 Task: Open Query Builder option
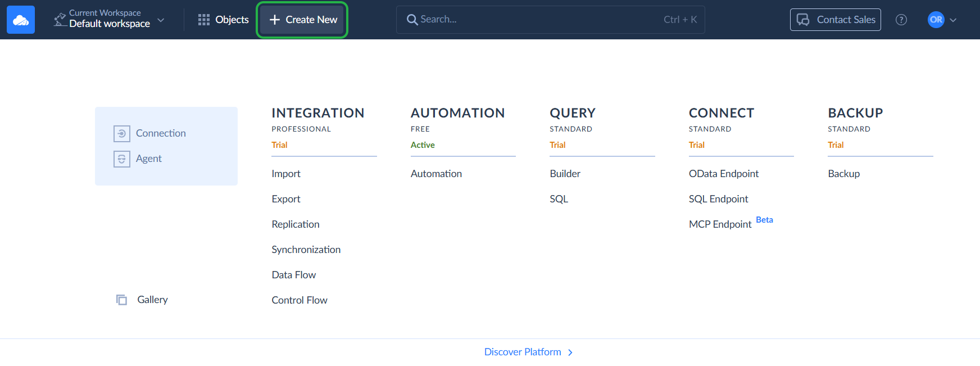pos(565,174)
